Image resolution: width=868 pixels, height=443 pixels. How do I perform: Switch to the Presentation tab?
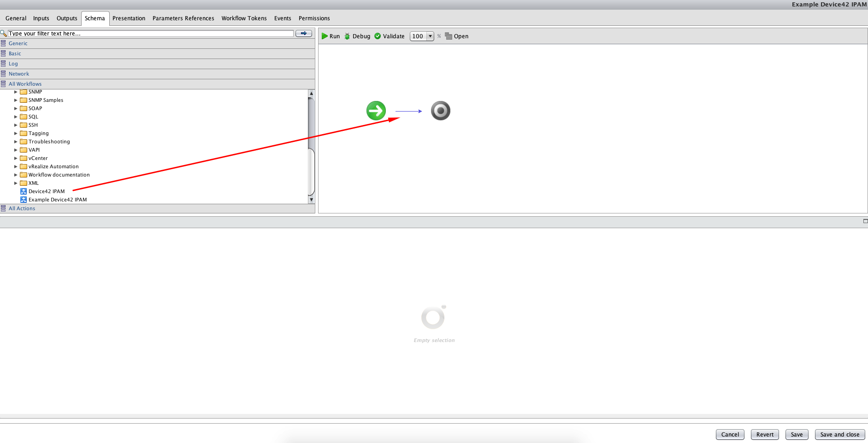(129, 18)
